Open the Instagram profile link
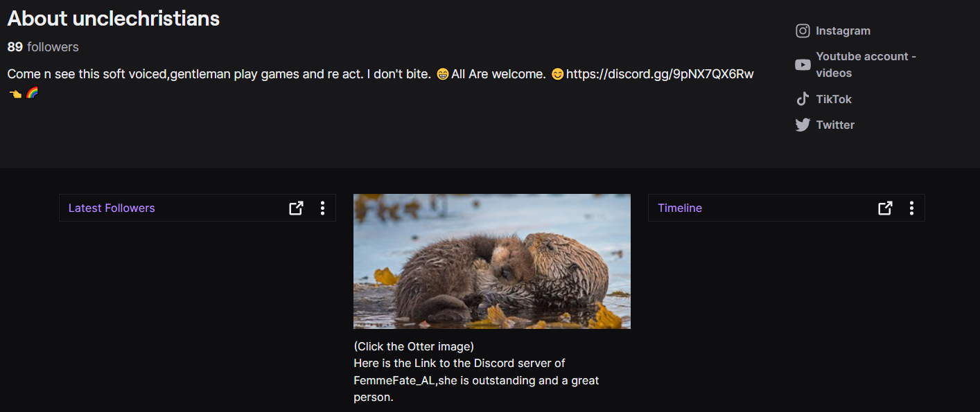Image resolution: width=980 pixels, height=412 pixels. click(843, 30)
